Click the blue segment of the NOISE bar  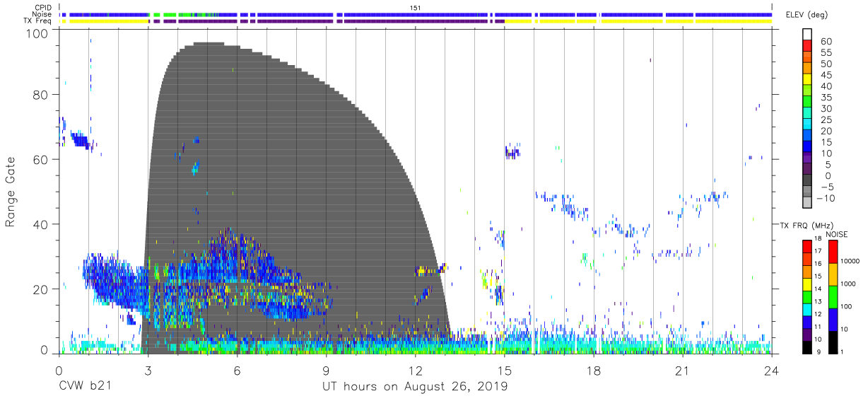[832, 319]
